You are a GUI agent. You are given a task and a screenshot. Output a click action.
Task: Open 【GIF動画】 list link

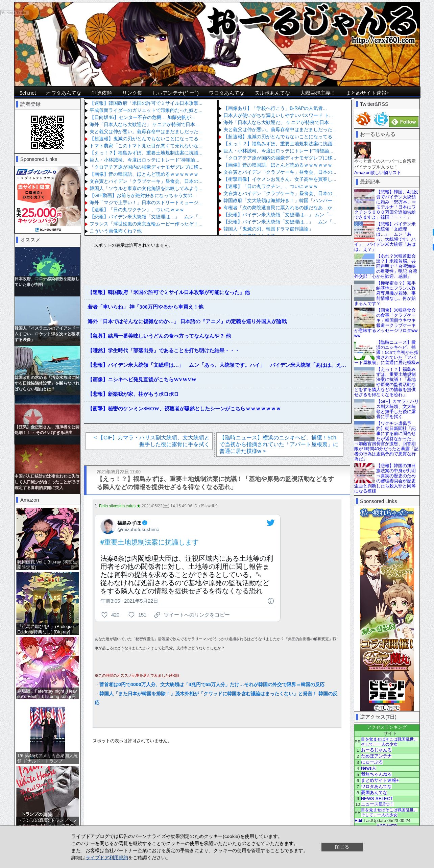click(x=143, y=195)
